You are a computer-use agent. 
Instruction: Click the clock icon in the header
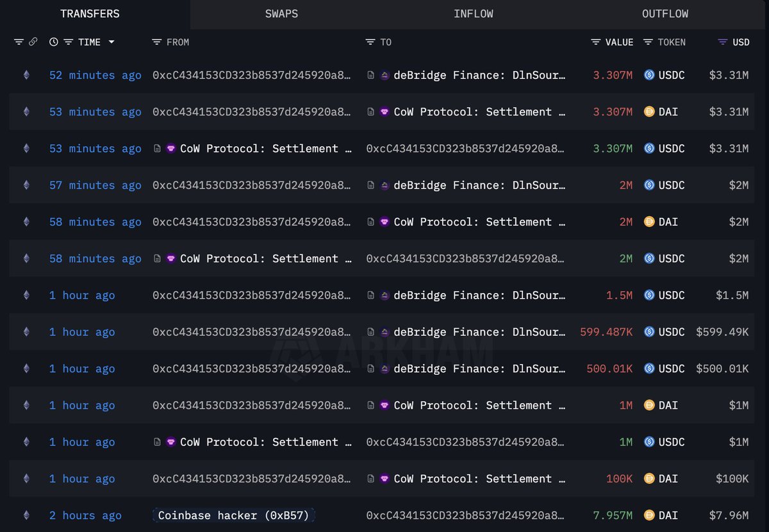pyautogui.click(x=54, y=42)
